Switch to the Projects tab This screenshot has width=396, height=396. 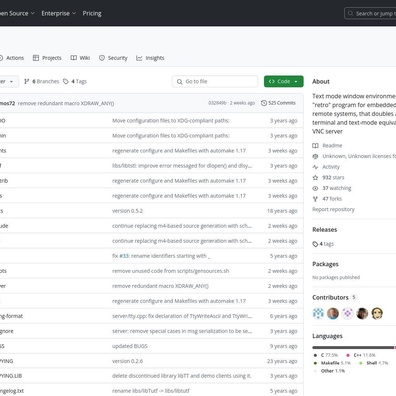point(47,58)
